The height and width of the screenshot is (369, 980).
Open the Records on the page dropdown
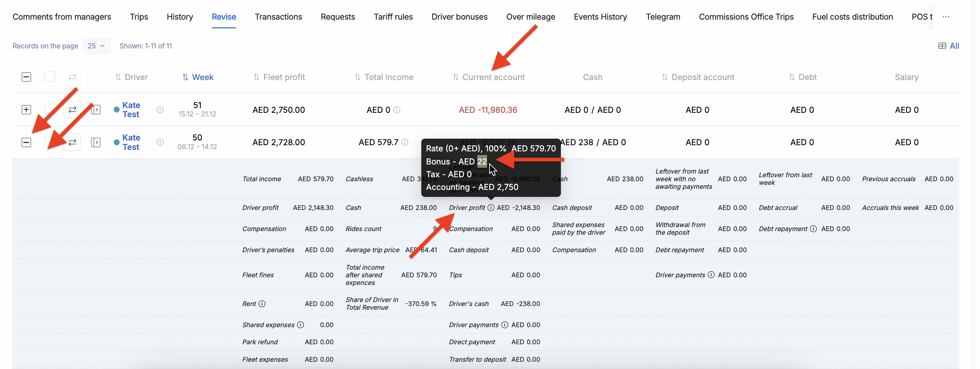pos(97,46)
